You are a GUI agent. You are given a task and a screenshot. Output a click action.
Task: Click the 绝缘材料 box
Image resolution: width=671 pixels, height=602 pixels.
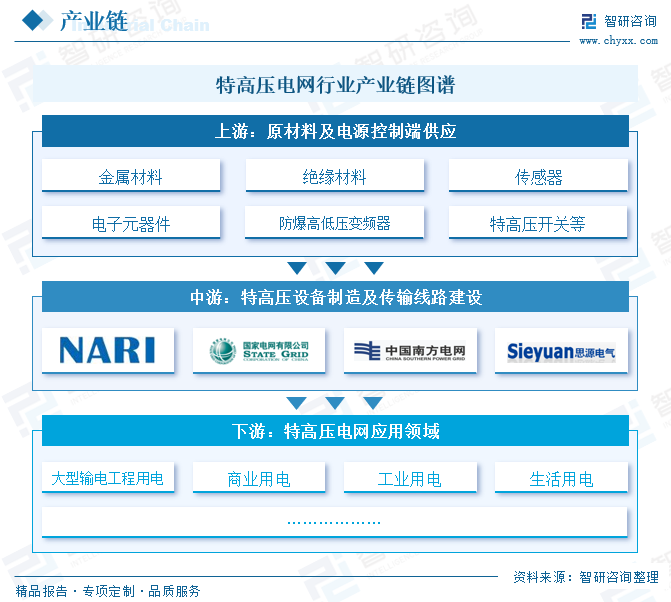(334, 176)
